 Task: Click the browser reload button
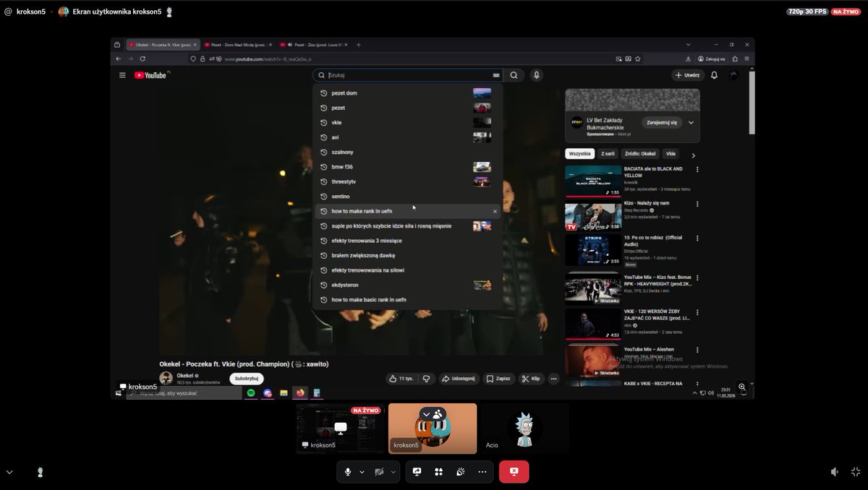[x=142, y=59]
